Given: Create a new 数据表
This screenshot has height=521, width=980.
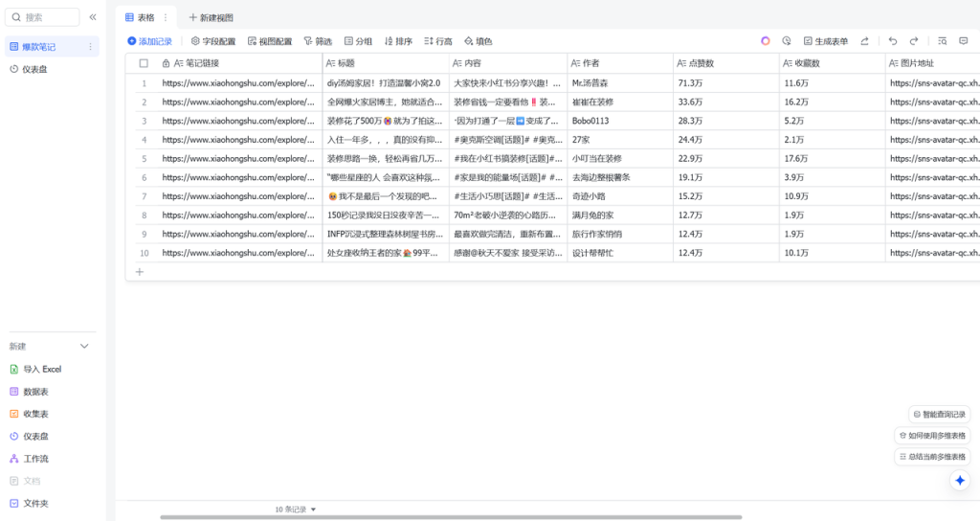Looking at the screenshot, I should (x=30, y=392).
